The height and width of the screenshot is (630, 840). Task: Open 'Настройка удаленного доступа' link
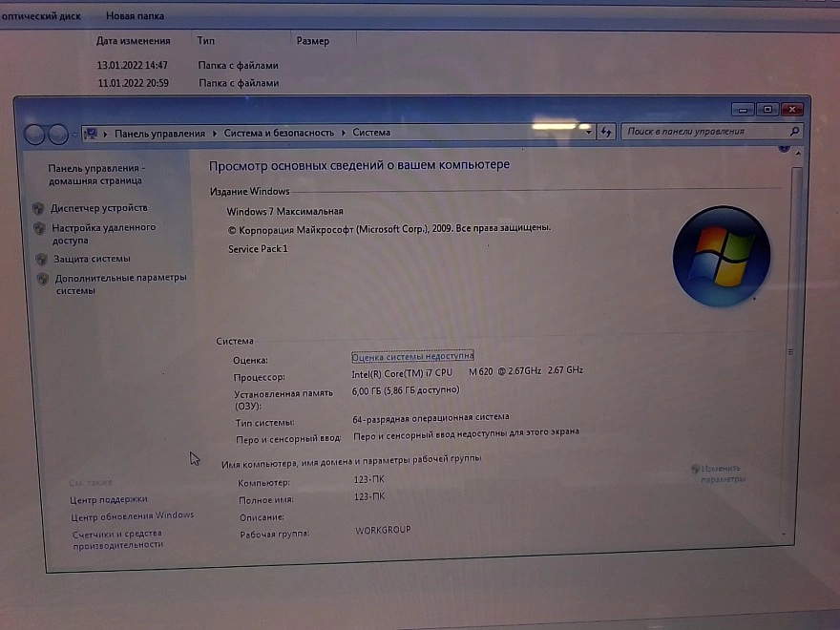[103, 234]
